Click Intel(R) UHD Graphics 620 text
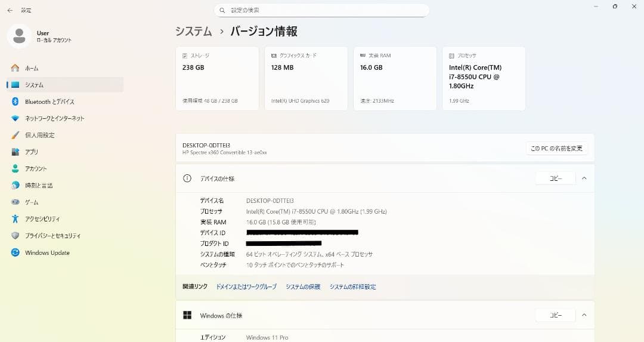The image size is (644, 342). pyautogui.click(x=300, y=101)
